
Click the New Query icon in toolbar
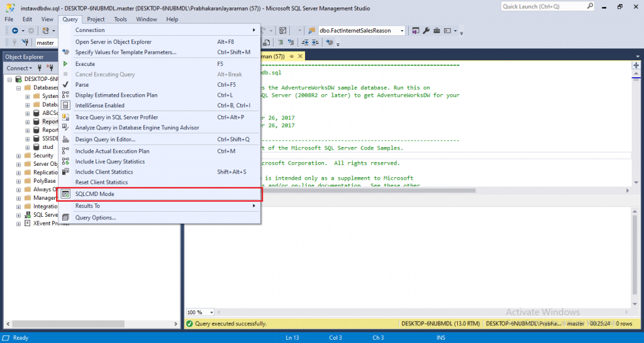[x=45, y=30]
